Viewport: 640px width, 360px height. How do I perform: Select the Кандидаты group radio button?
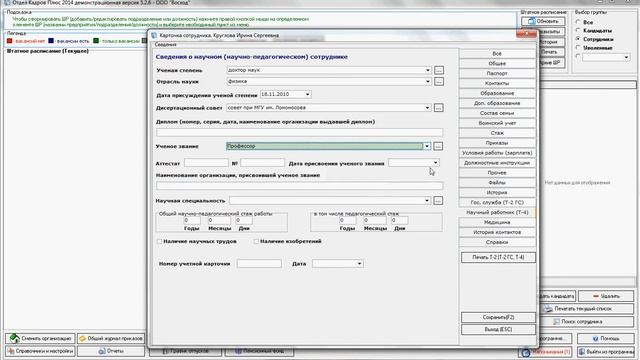(578, 30)
